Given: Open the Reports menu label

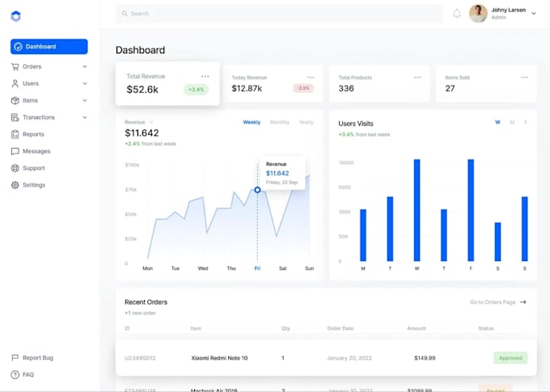Looking at the screenshot, I should (33, 134).
